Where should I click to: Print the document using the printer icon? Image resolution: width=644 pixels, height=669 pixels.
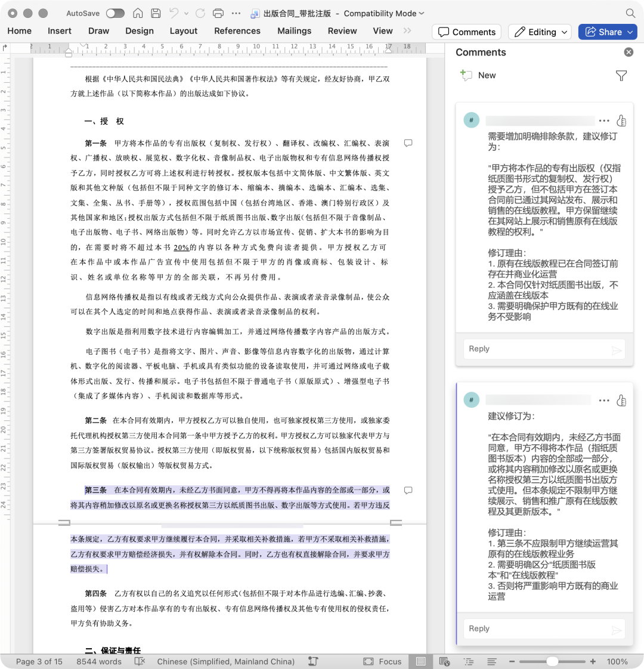218,13
